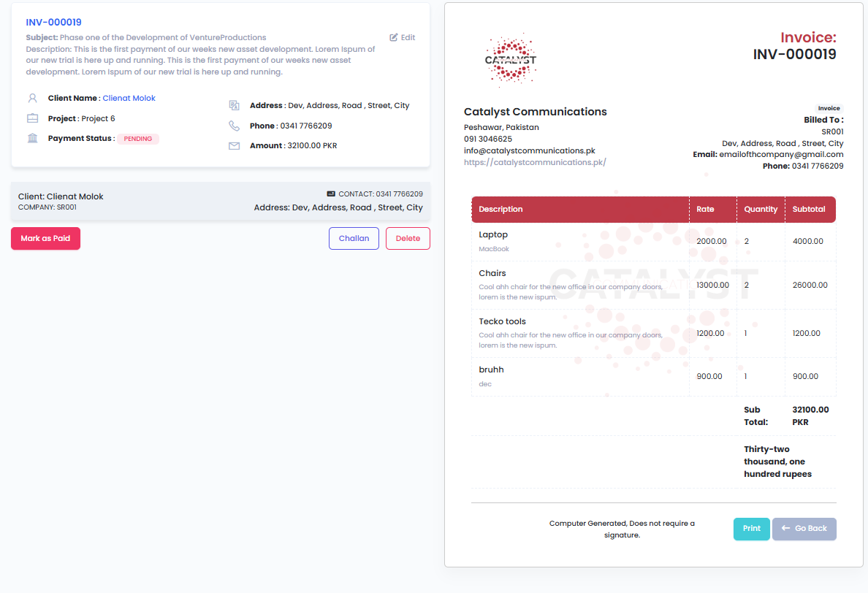Visit the catalystcommunications.pk website link
The width and height of the screenshot is (868, 593).
535,162
